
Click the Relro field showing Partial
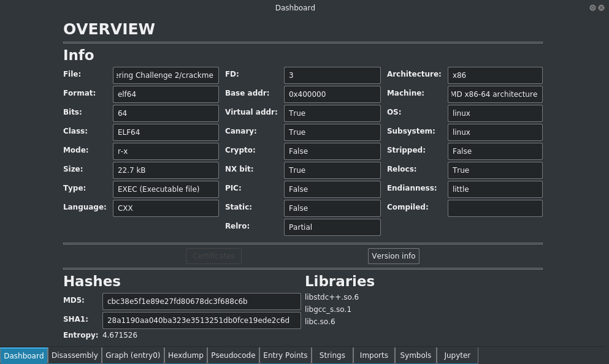[x=332, y=227]
